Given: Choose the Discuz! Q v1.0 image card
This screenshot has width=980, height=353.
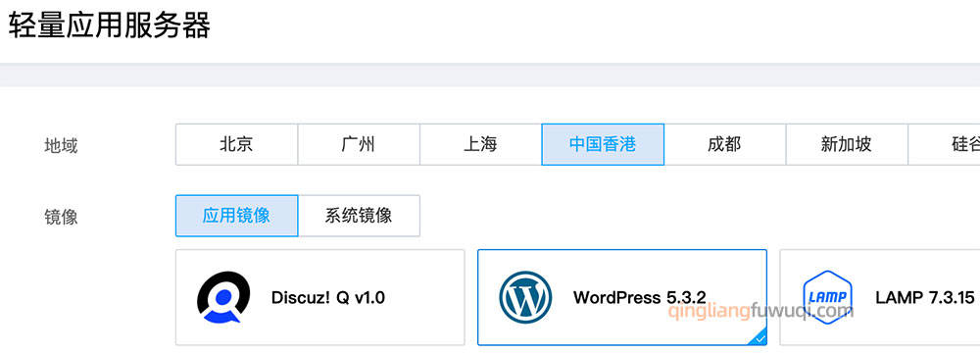Looking at the screenshot, I should click(x=320, y=297).
